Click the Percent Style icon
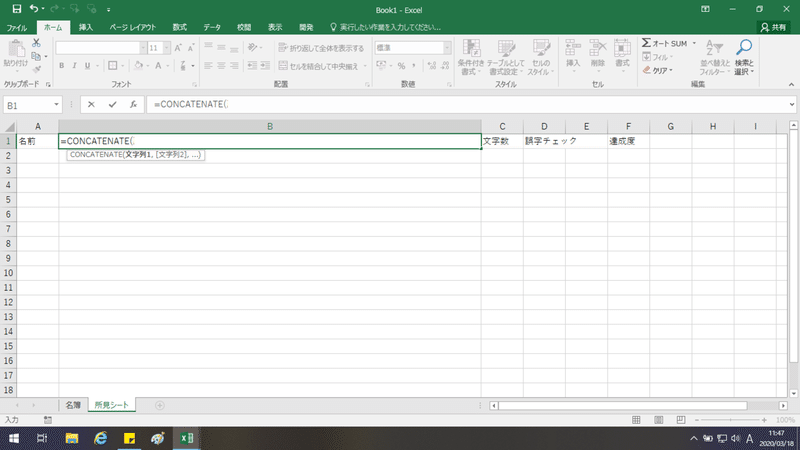 [x=402, y=66]
